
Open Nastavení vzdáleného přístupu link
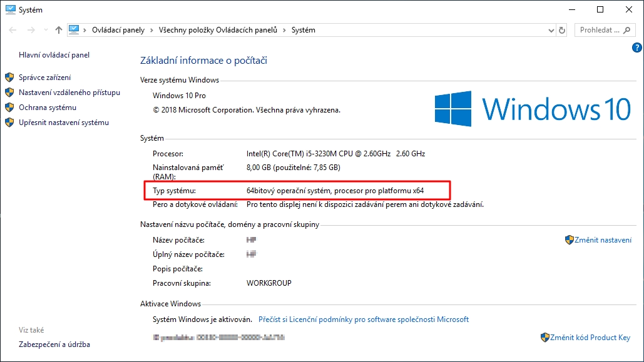69,93
